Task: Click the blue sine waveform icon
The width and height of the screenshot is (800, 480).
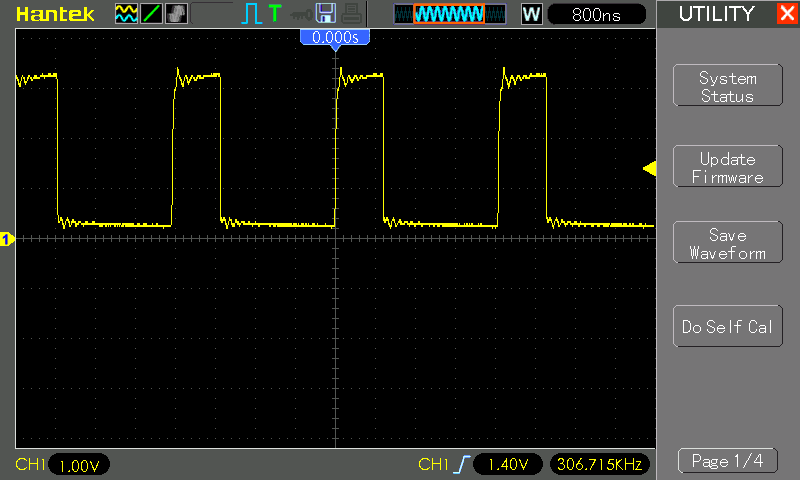Action: point(126,14)
